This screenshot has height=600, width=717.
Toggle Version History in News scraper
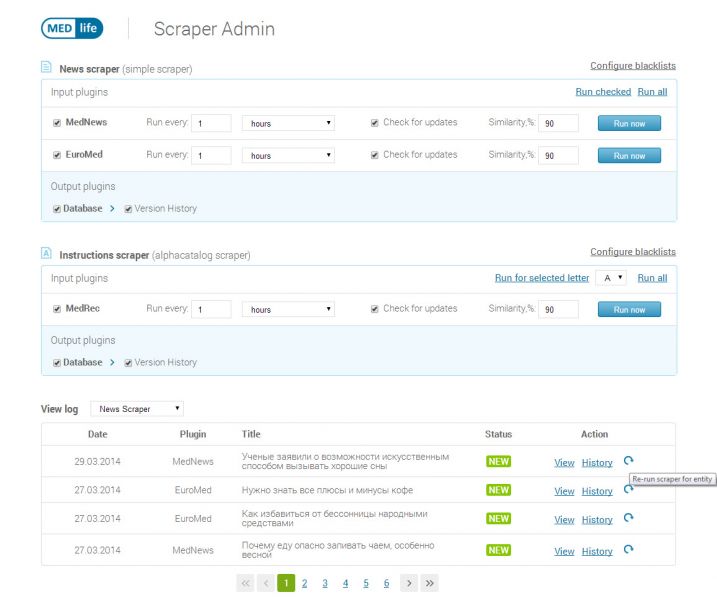[x=128, y=209]
